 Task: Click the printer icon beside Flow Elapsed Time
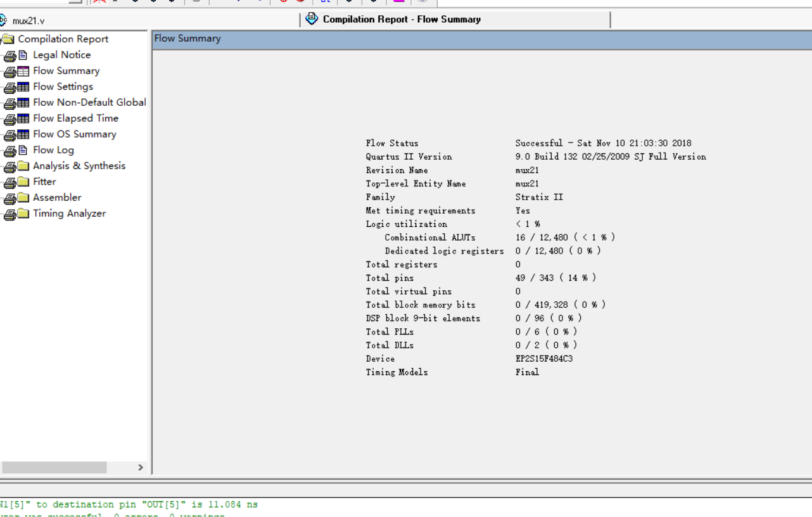tap(10, 119)
